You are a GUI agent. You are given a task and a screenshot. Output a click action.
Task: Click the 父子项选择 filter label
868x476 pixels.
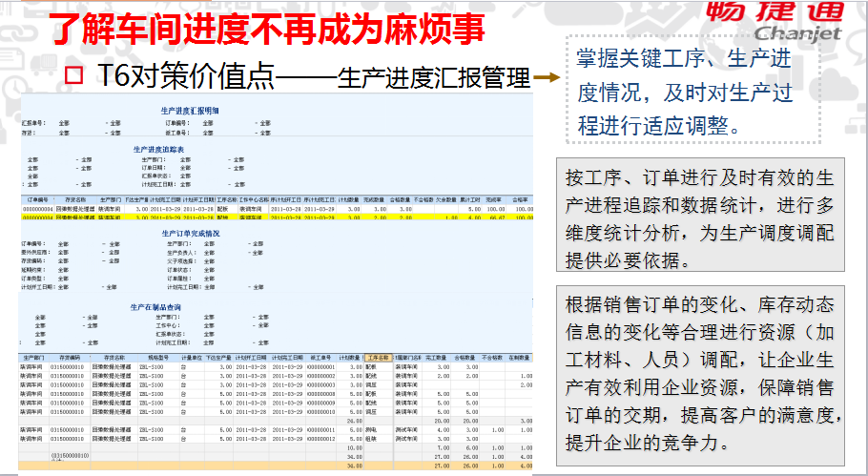(180, 261)
